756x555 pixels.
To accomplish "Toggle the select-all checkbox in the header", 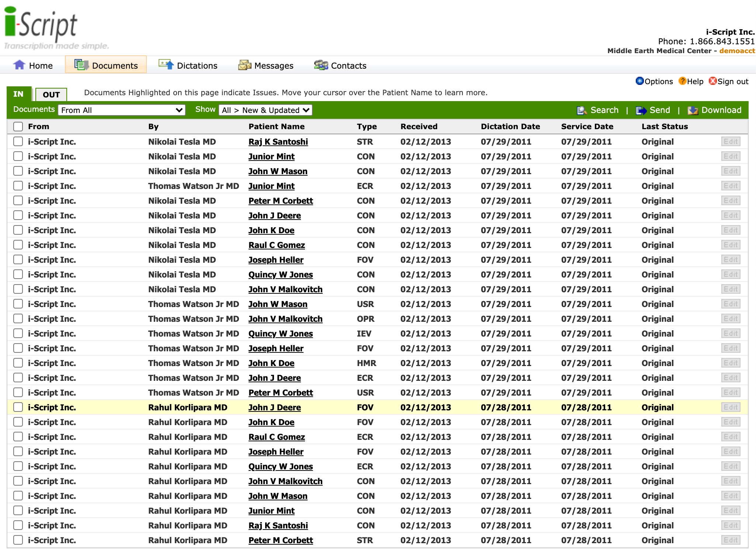I will (18, 127).
